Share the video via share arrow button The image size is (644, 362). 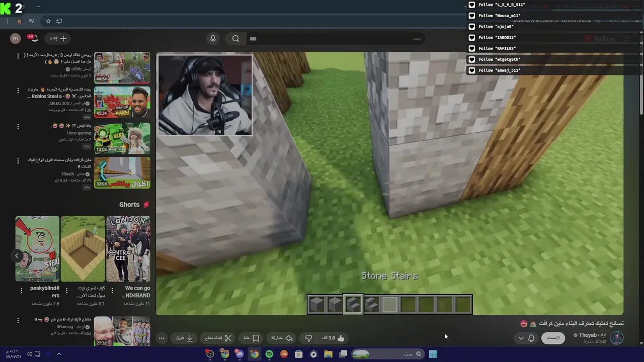point(281,338)
